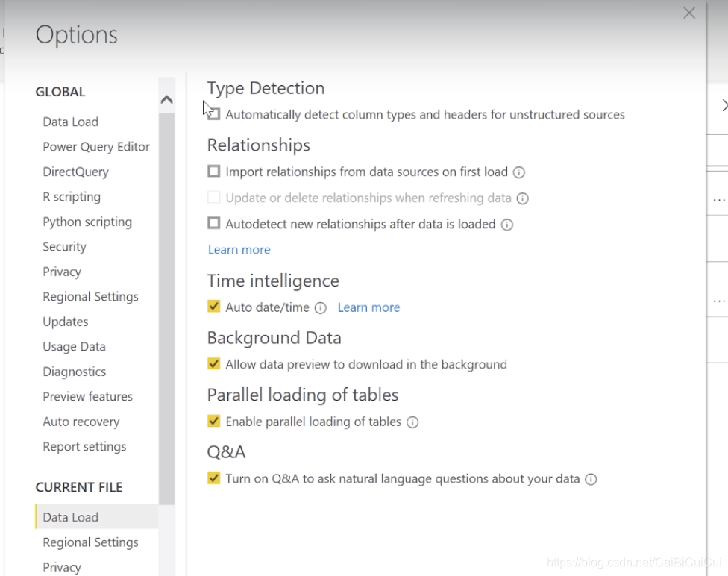Select R scripting settings
728x576 pixels.
point(72,197)
